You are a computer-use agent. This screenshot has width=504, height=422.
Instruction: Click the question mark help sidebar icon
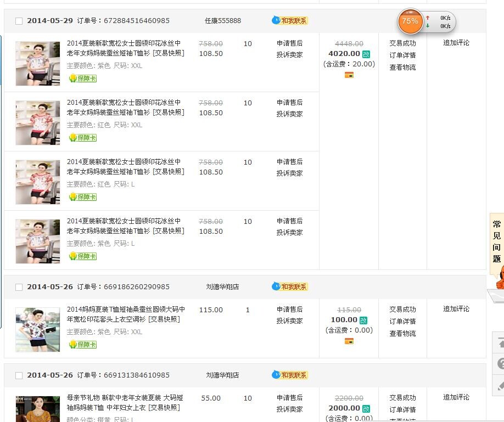[x=500, y=364]
